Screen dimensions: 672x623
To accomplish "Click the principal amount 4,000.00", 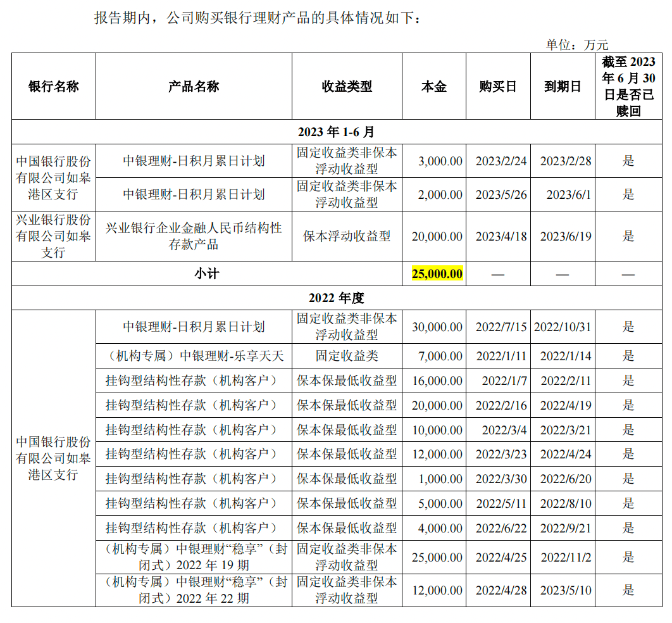I will click(440, 528).
